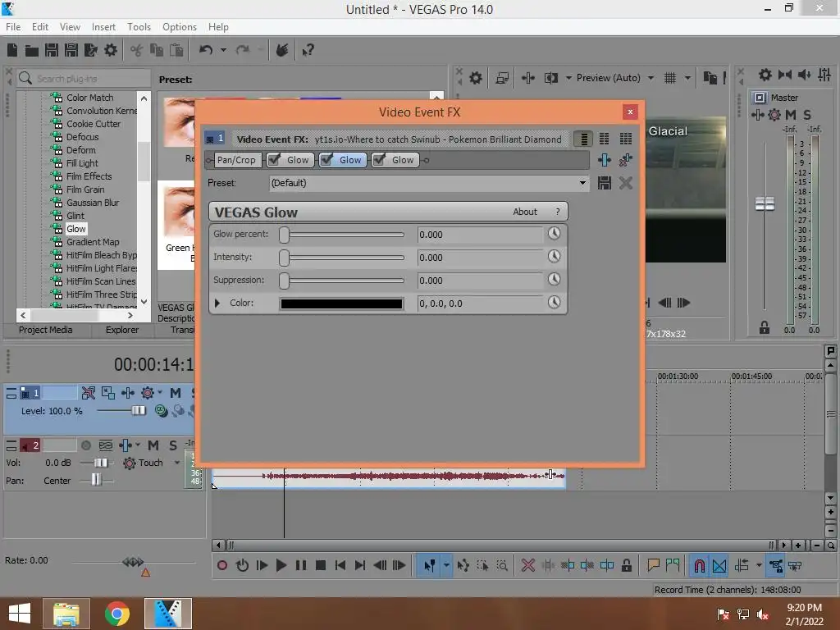Click the Intensity slider

(342, 258)
